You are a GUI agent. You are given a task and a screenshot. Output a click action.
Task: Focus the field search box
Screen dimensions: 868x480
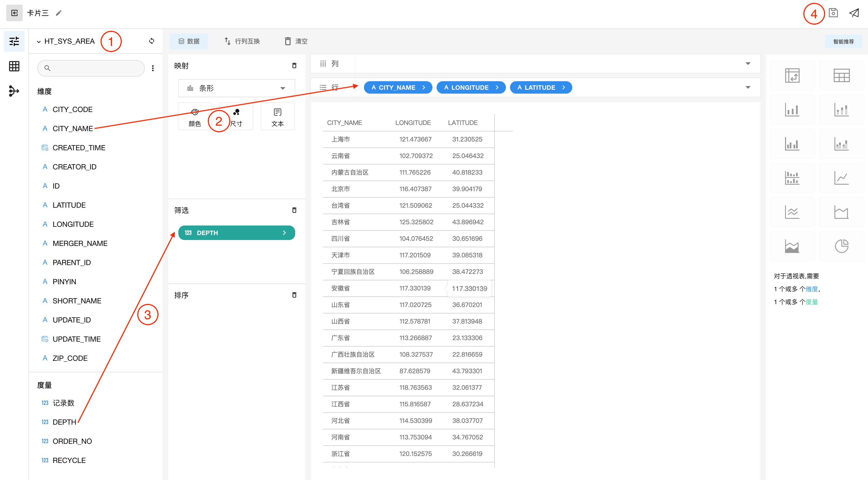click(x=91, y=69)
